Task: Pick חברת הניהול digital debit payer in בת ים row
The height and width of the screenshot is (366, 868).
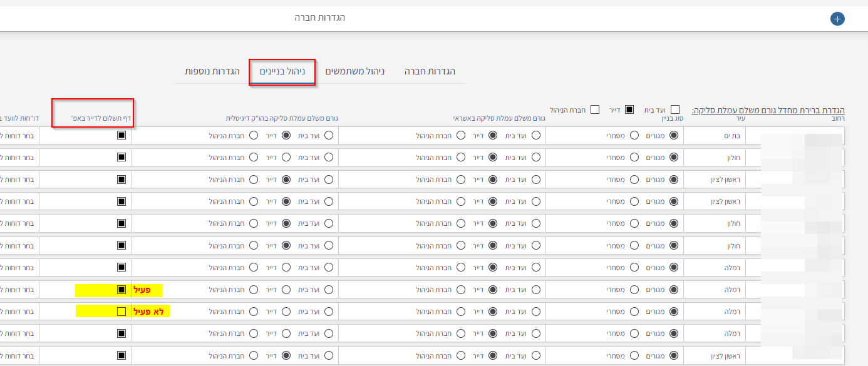Action: coord(254,135)
